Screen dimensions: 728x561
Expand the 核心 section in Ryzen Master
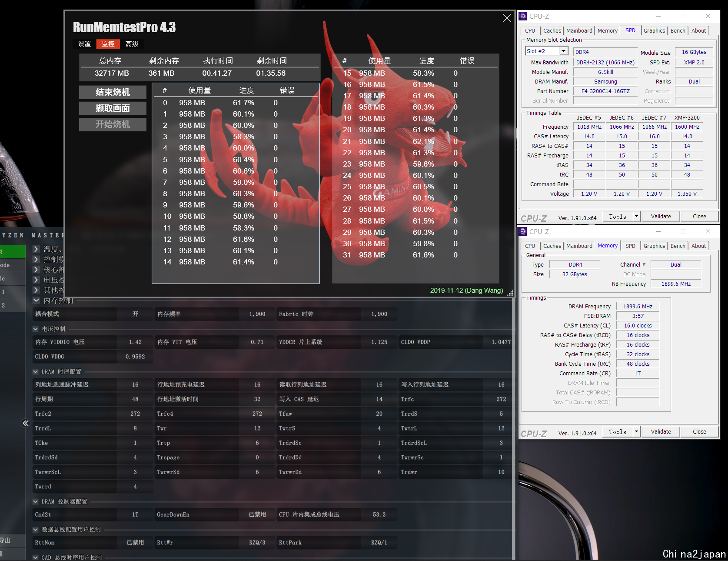(x=37, y=270)
